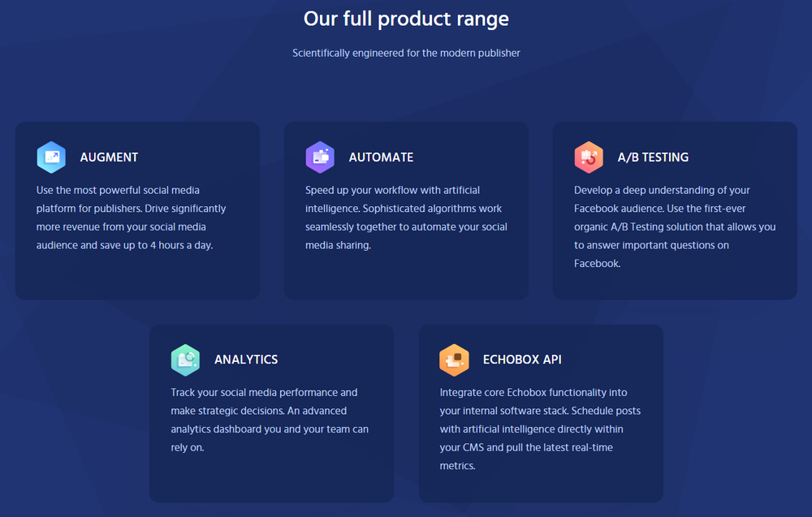Select the A/B TESTING heading
This screenshot has height=517, width=812.
(653, 157)
